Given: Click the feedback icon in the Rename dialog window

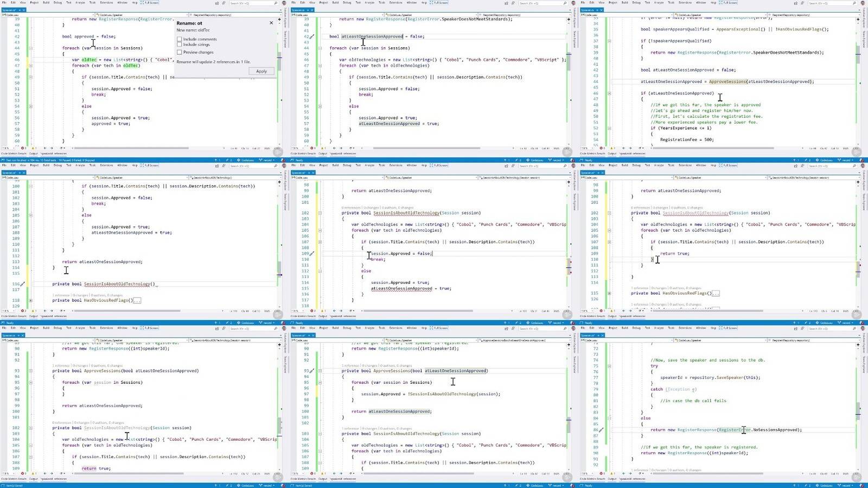Looking at the screenshot, I should coord(223,3).
